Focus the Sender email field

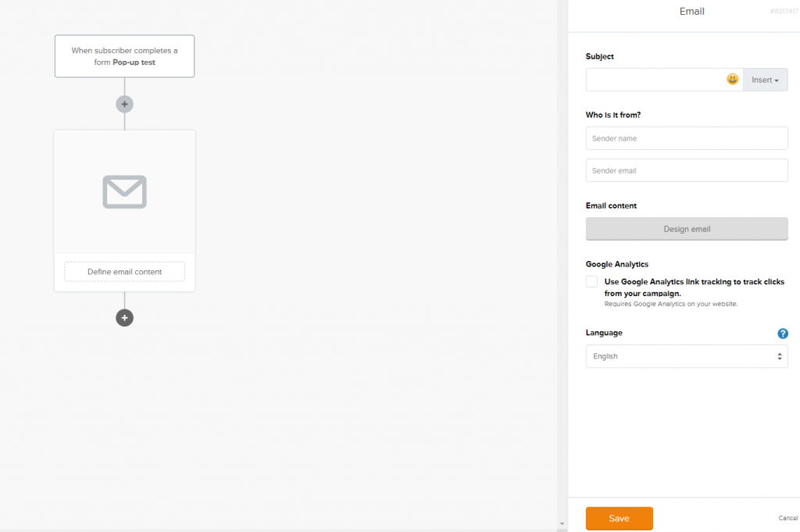click(x=686, y=170)
